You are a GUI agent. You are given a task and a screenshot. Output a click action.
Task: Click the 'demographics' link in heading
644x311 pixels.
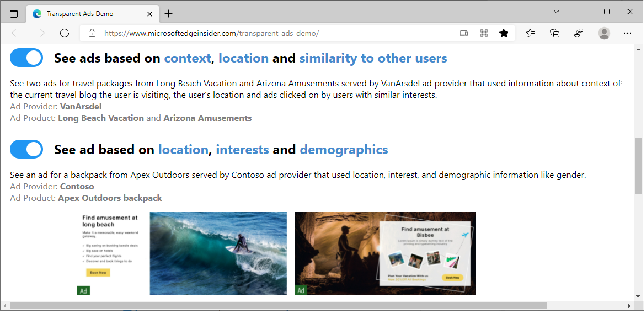(x=344, y=150)
